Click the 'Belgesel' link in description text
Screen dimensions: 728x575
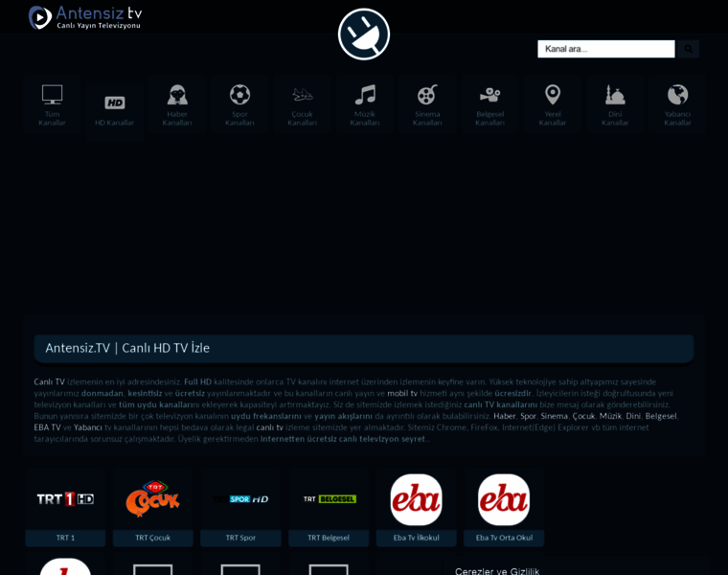click(x=661, y=416)
